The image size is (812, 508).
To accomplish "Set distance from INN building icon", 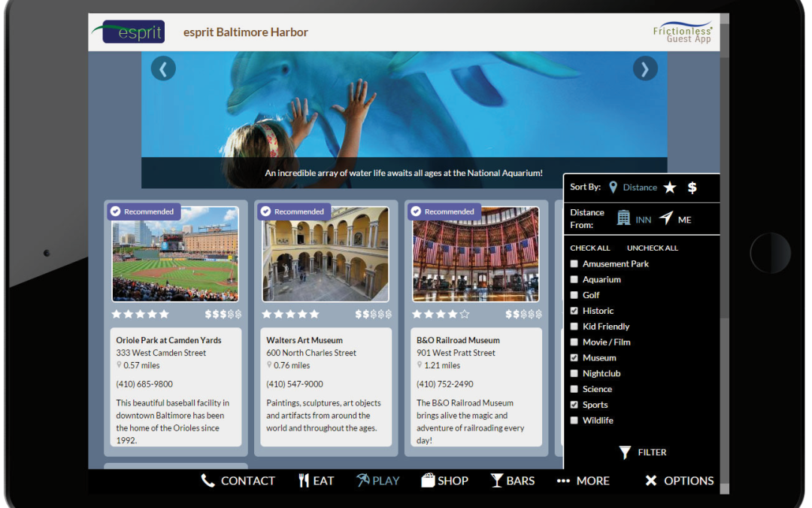I will pos(623,218).
